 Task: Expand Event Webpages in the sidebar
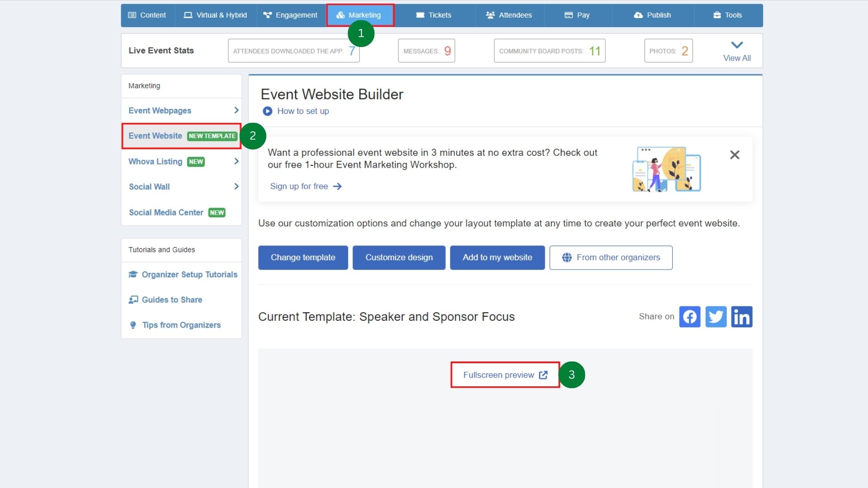[236, 110]
